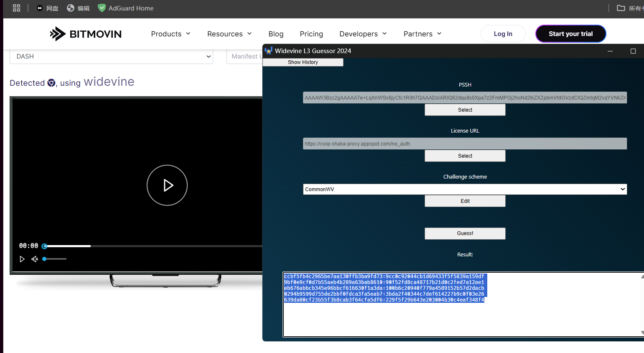Click the video seek bar
This screenshot has width=644, height=353.
click(152, 246)
